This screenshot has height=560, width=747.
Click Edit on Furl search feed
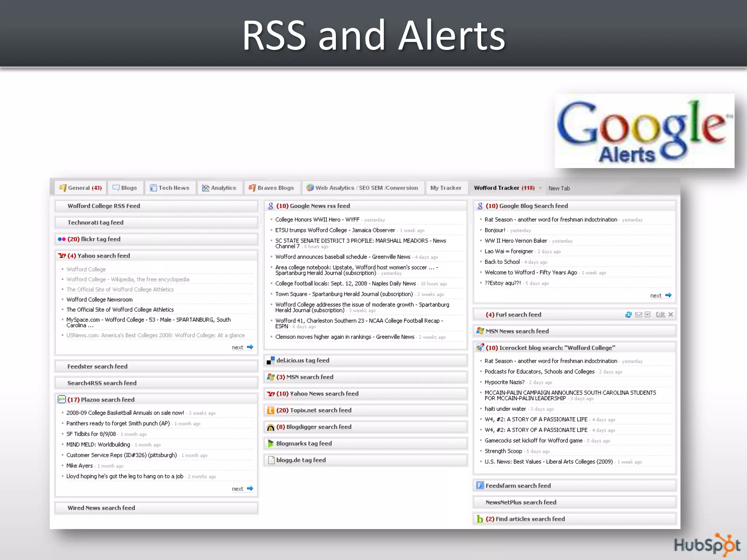click(660, 314)
